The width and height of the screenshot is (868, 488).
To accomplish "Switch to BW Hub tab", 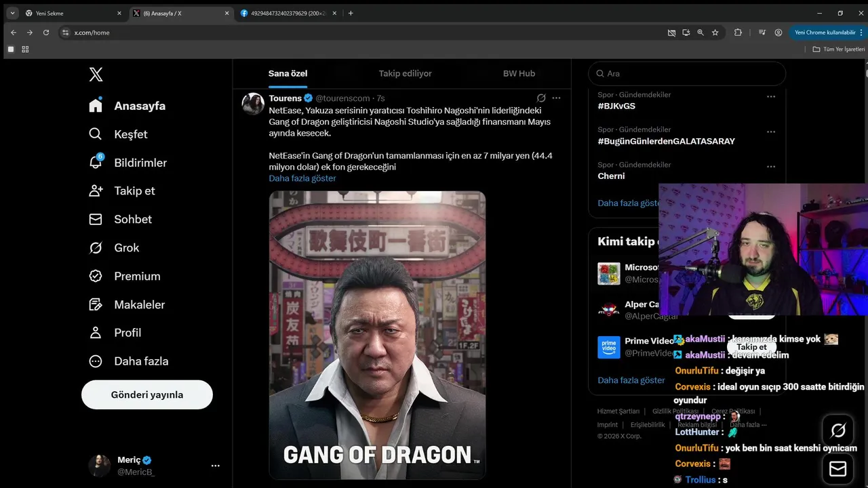I will point(519,73).
